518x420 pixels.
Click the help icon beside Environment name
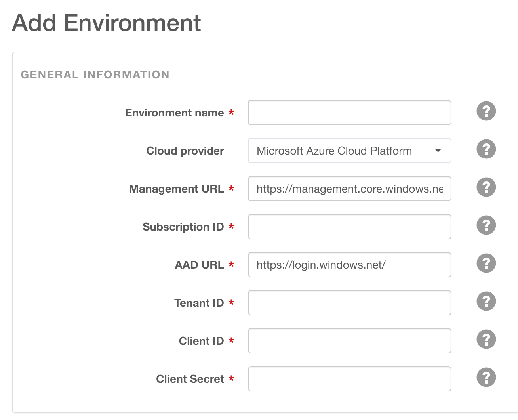coord(486,111)
